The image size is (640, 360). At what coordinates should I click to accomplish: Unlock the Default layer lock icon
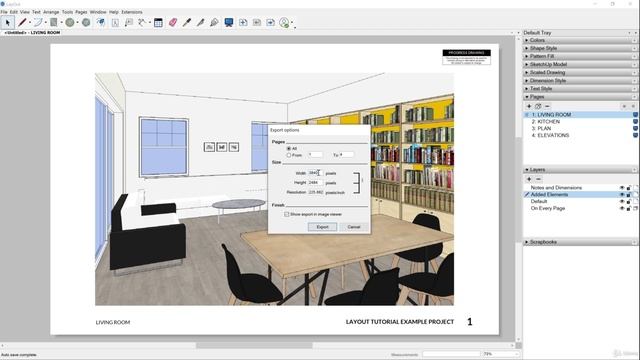point(629,202)
